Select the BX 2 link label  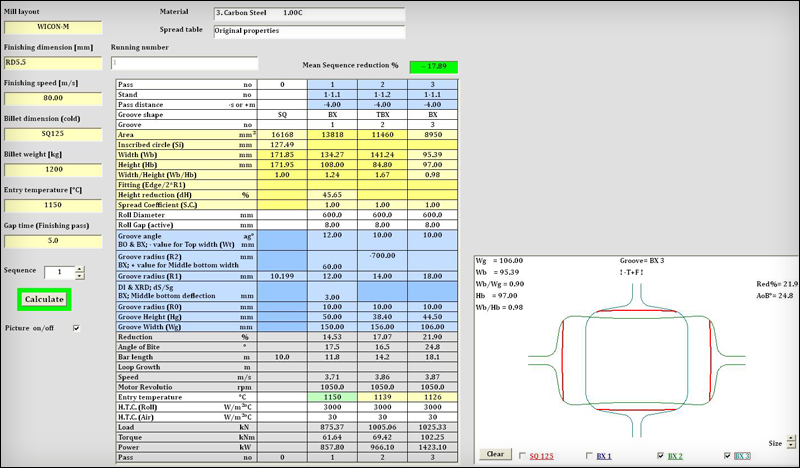point(675,456)
